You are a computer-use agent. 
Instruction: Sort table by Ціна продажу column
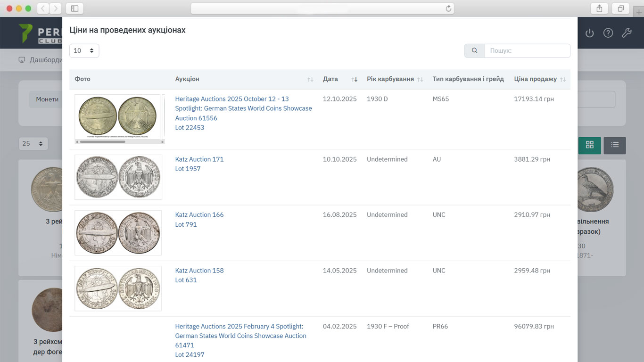click(x=539, y=79)
